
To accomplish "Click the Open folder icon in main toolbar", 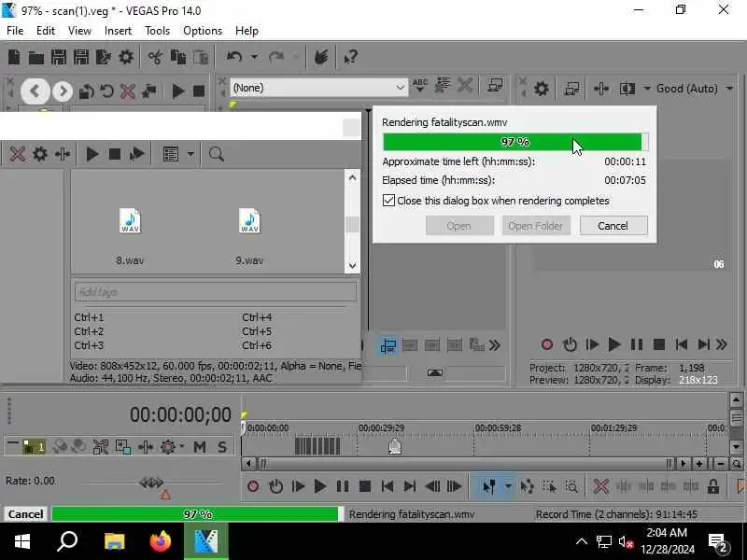I will click(36, 57).
